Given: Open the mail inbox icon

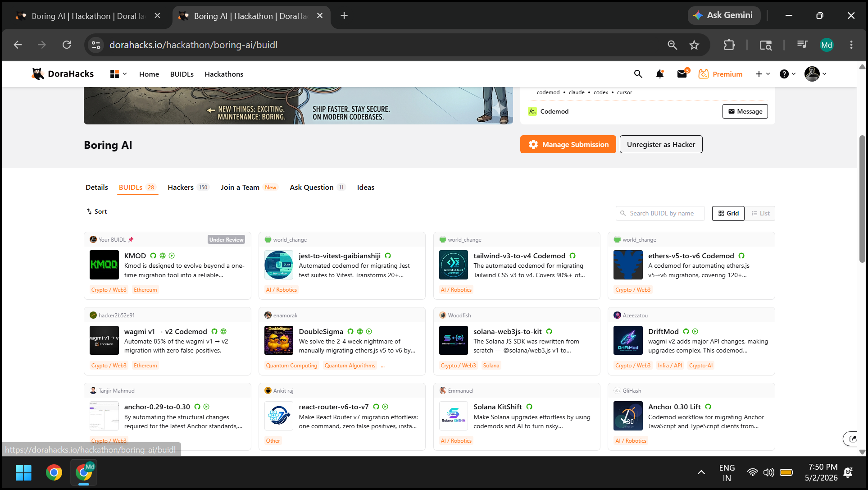Looking at the screenshot, I should pyautogui.click(x=682, y=74).
